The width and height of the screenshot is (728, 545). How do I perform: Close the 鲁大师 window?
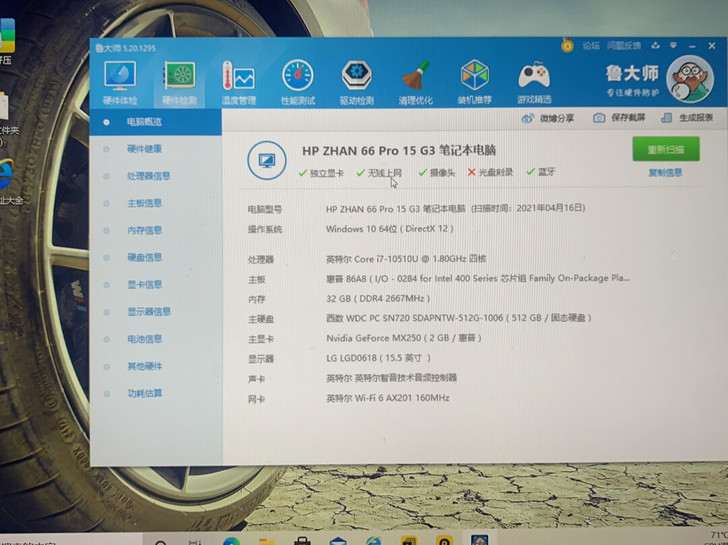[x=712, y=45]
